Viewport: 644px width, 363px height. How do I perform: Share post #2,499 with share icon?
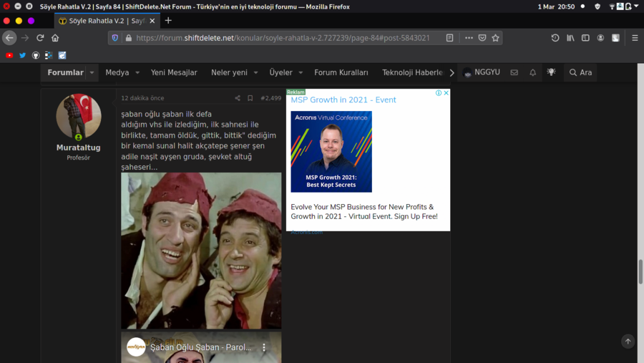tap(238, 98)
